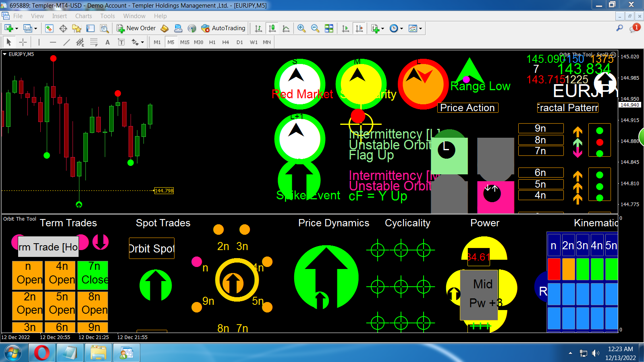The width and height of the screenshot is (644, 362).
Task: Open the Insert menu
Action: [x=60, y=16]
